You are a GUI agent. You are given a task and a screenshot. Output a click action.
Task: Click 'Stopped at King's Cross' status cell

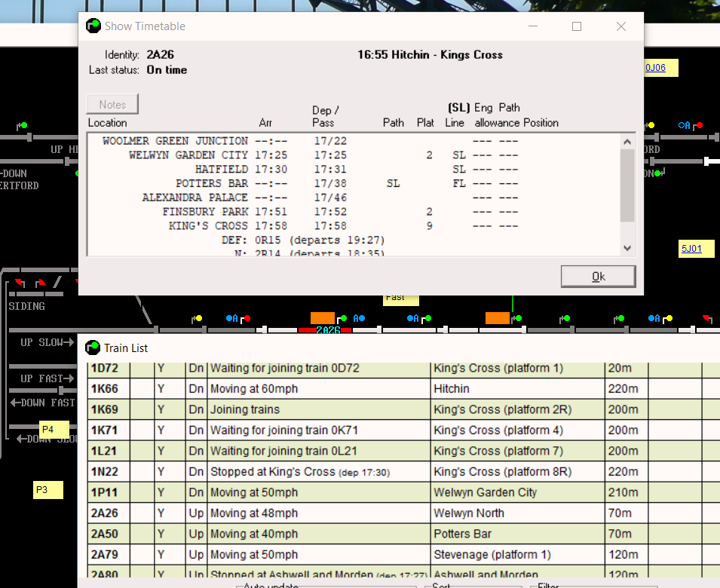319,471
